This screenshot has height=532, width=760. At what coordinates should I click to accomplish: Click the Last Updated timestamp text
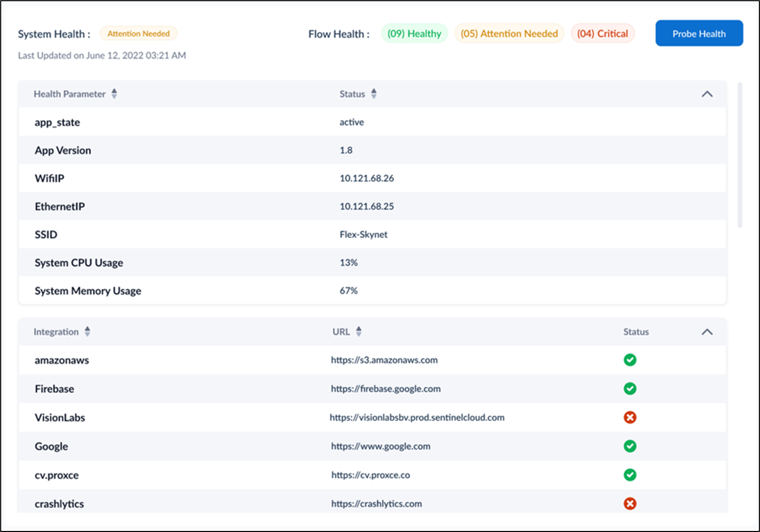pos(102,55)
